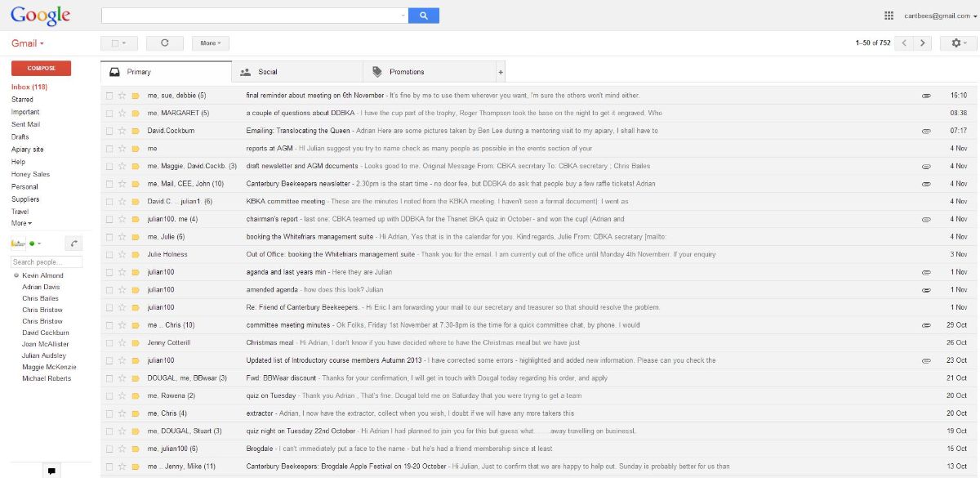This screenshot has height=478, width=980.
Task: Star the Jenny Cotterill Christmas meal email
Action: [x=122, y=342]
